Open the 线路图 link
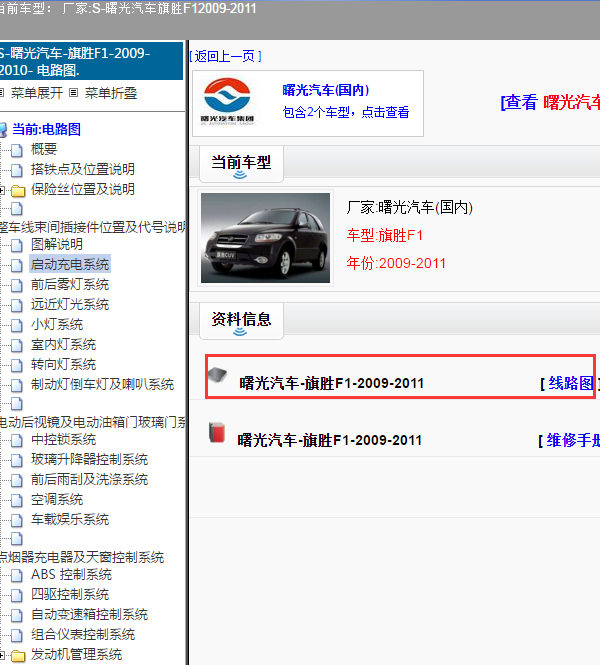 tap(571, 383)
